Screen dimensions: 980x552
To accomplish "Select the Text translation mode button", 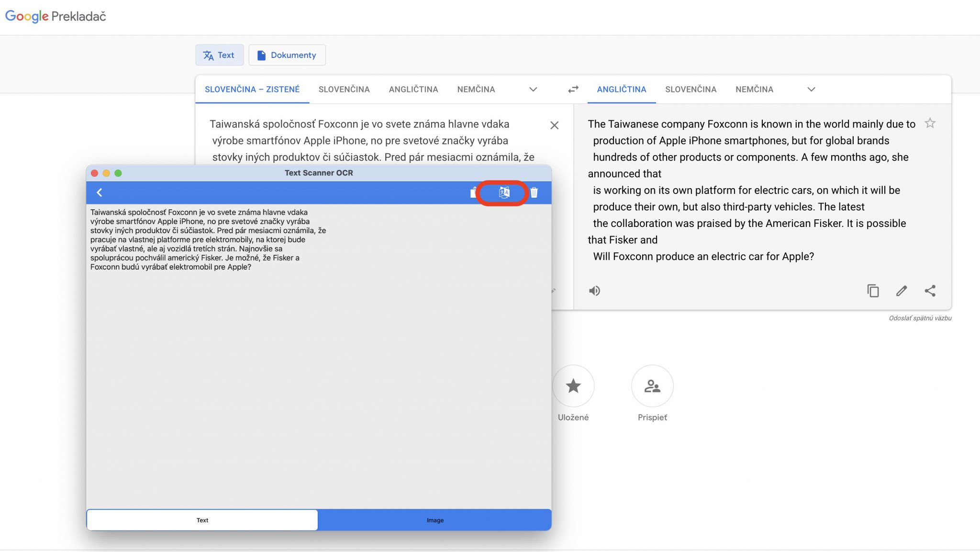I will pos(219,55).
